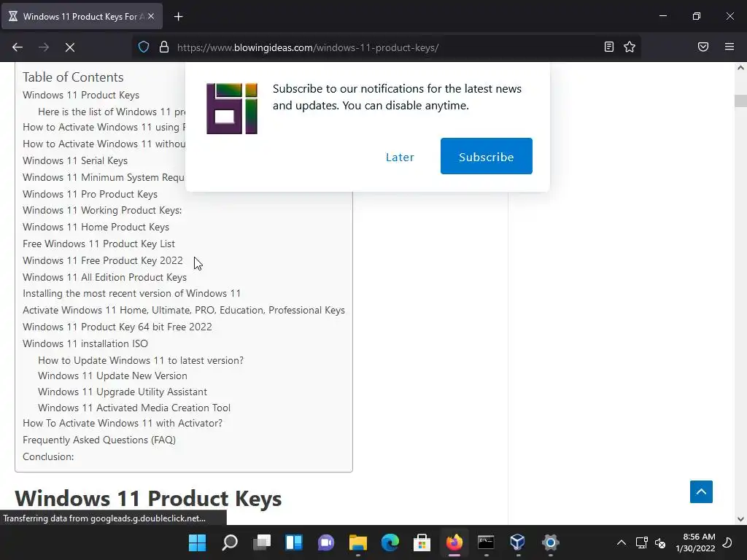The width and height of the screenshot is (747, 560).
Task: Go back to previous page
Action: coord(18,47)
